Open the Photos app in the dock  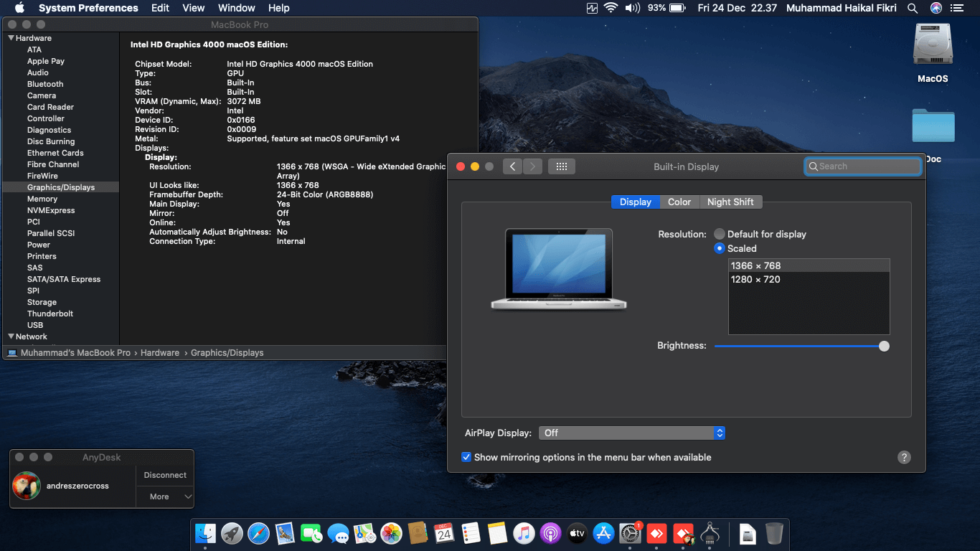click(391, 533)
